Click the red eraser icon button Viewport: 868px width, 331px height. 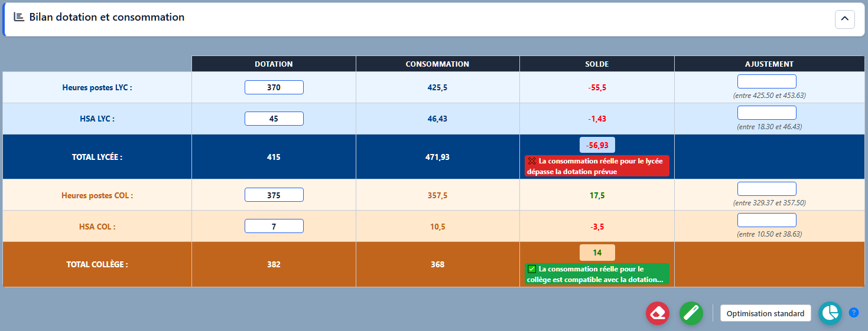(658, 313)
